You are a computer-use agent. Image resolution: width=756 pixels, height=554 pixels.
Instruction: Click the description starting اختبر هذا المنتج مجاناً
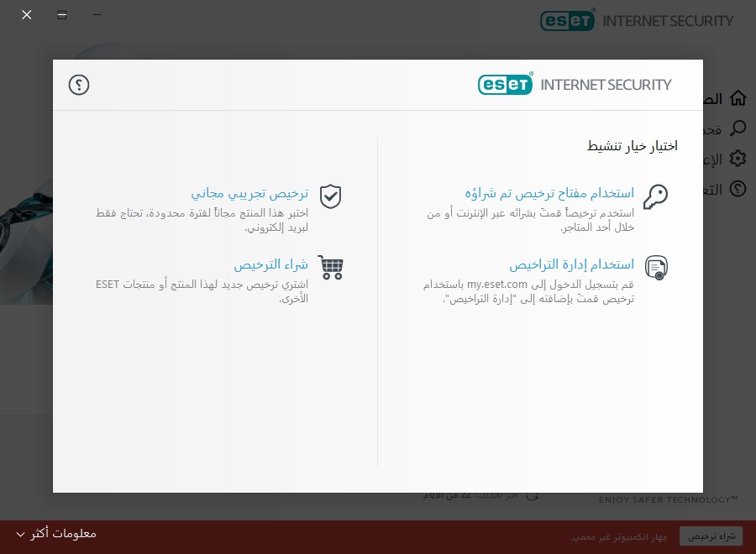202,220
